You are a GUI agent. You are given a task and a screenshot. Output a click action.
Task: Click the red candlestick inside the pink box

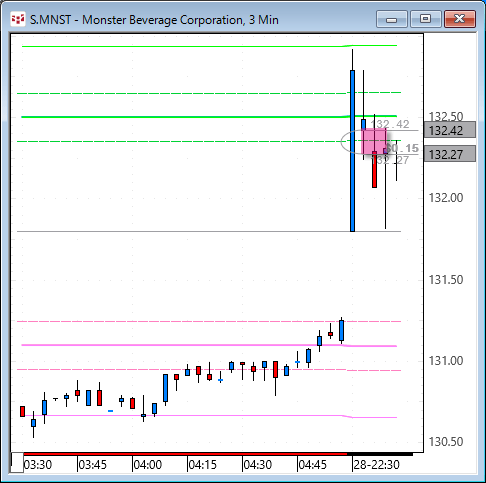tap(374, 169)
